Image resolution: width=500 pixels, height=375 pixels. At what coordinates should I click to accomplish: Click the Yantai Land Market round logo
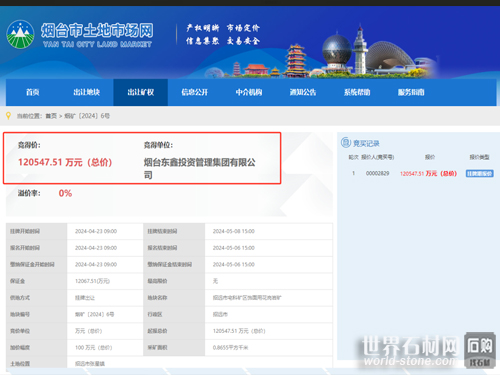coord(20,34)
